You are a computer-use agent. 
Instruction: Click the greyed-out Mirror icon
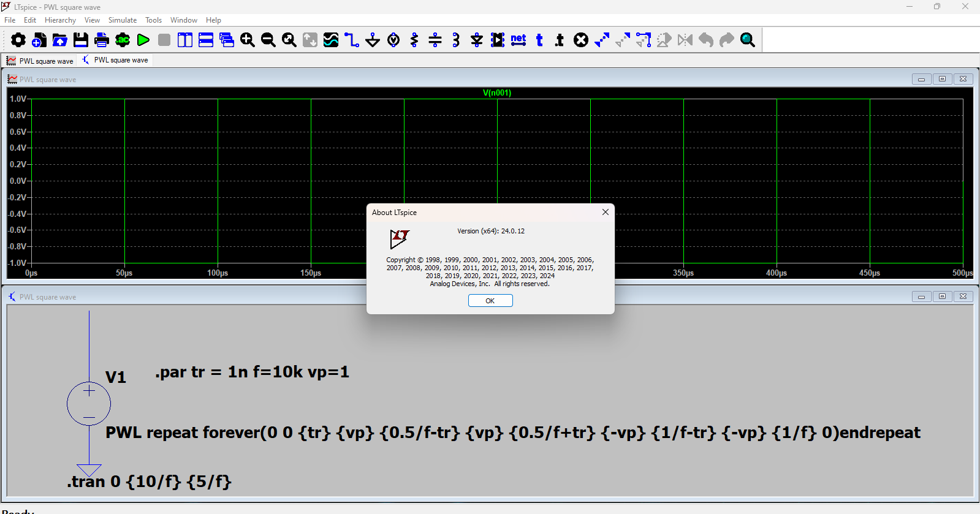[685, 40]
